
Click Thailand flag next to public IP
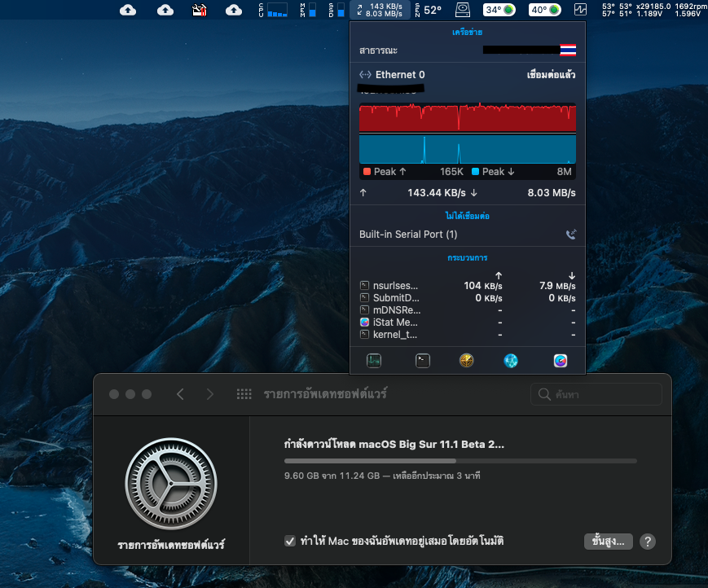(x=568, y=50)
